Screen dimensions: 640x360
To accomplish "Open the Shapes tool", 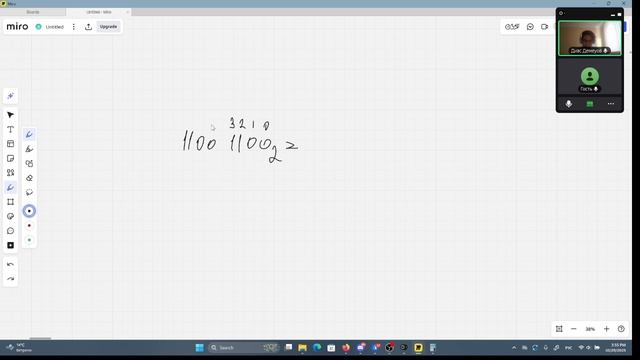I will coord(11,173).
